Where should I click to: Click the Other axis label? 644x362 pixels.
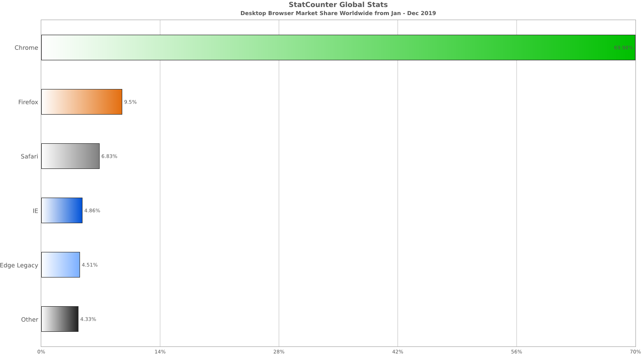point(30,319)
